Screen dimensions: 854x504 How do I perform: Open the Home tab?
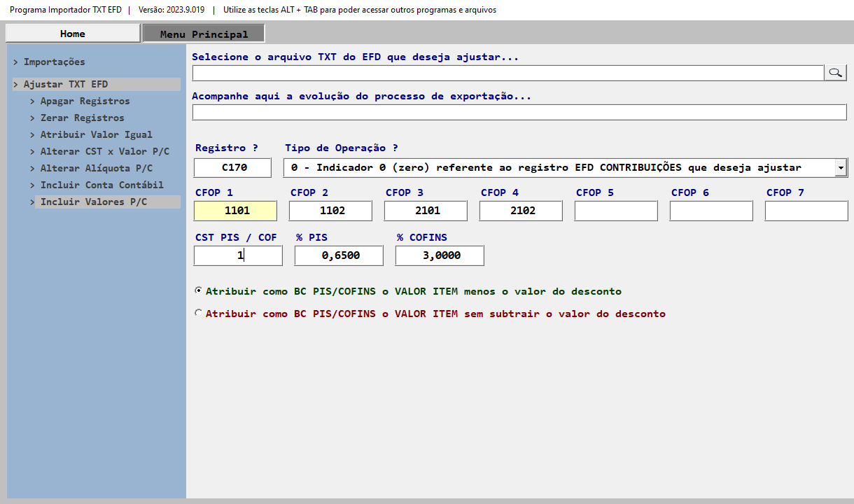tap(73, 34)
